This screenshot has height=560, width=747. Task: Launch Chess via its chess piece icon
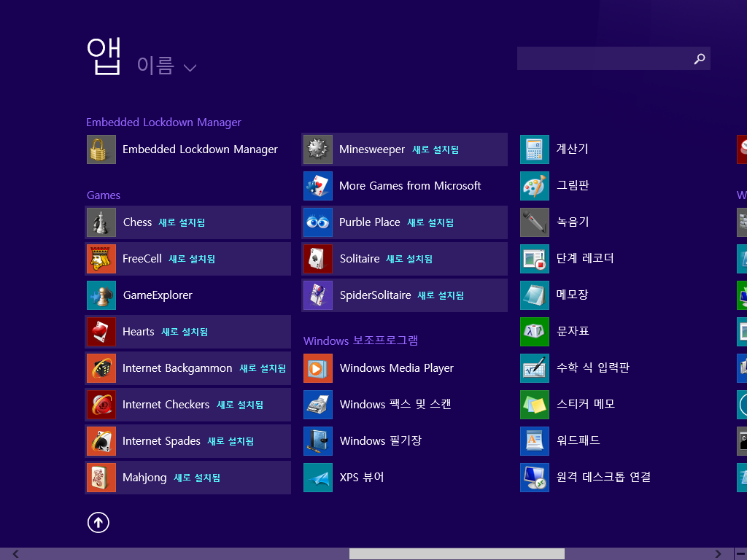pos(101,222)
